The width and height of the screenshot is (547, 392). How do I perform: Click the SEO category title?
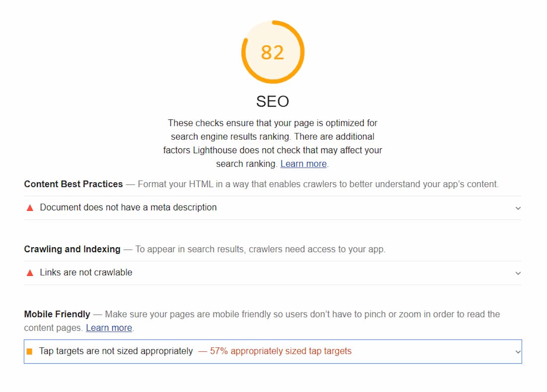click(x=273, y=101)
